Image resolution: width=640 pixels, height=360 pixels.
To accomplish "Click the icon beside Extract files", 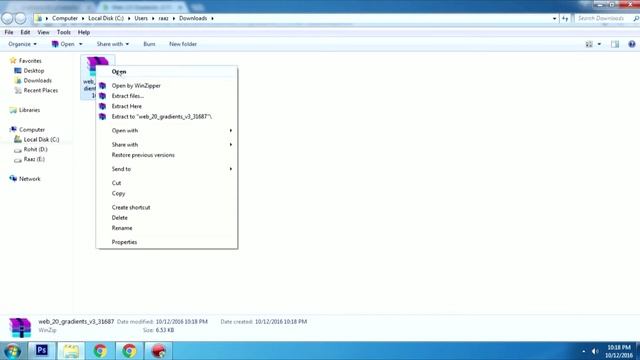I will (102, 96).
